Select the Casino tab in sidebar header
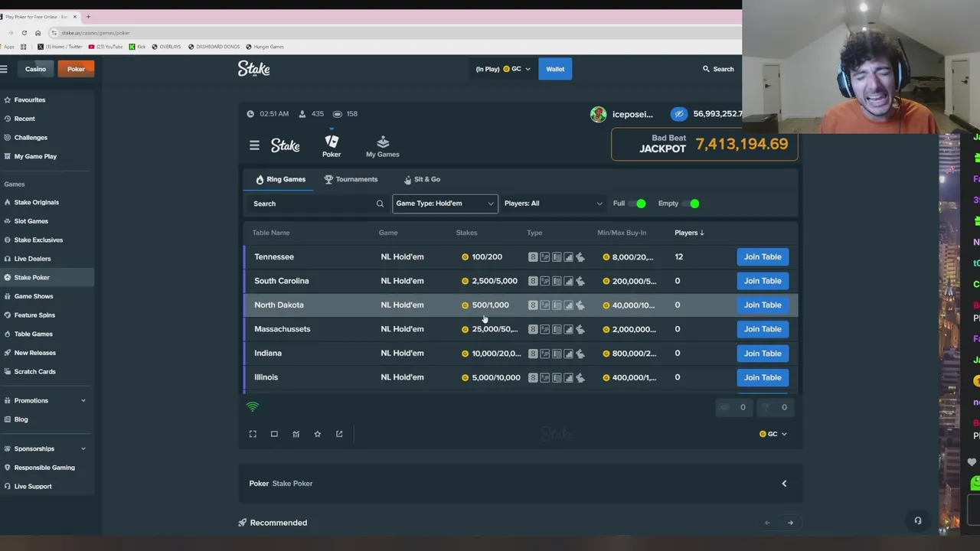The height and width of the screenshot is (551, 980). 35,69
